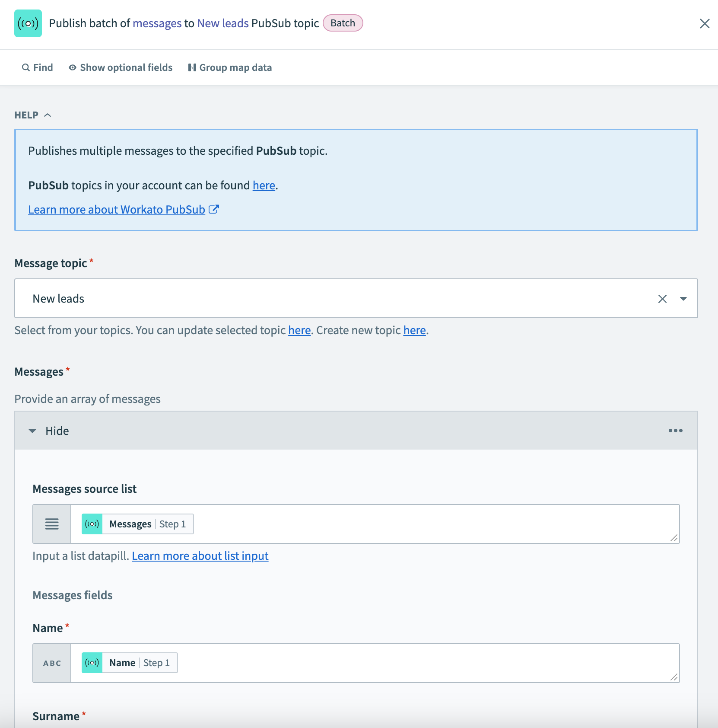Open the New leads link in the step title
The height and width of the screenshot is (728, 718).
point(222,23)
